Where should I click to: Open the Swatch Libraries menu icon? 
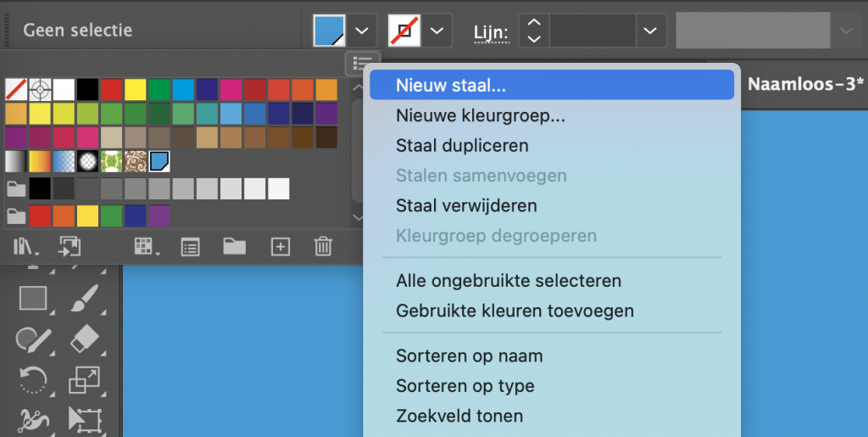(25, 247)
